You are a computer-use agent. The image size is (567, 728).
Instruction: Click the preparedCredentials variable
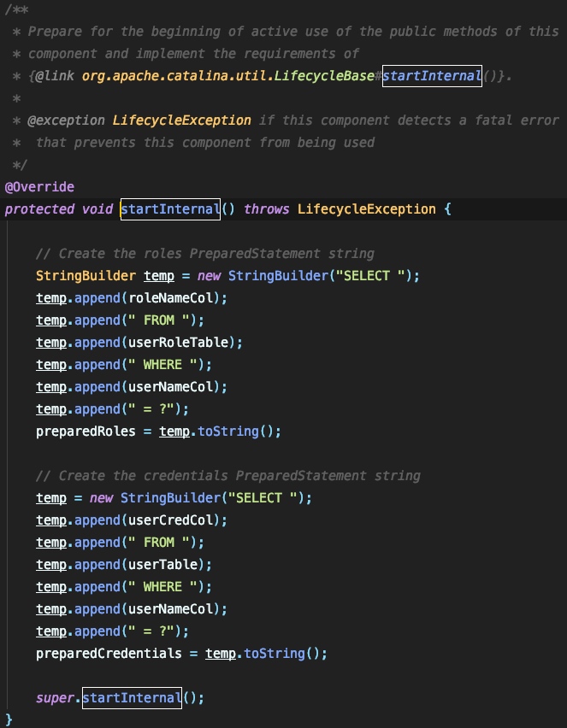coord(109,654)
